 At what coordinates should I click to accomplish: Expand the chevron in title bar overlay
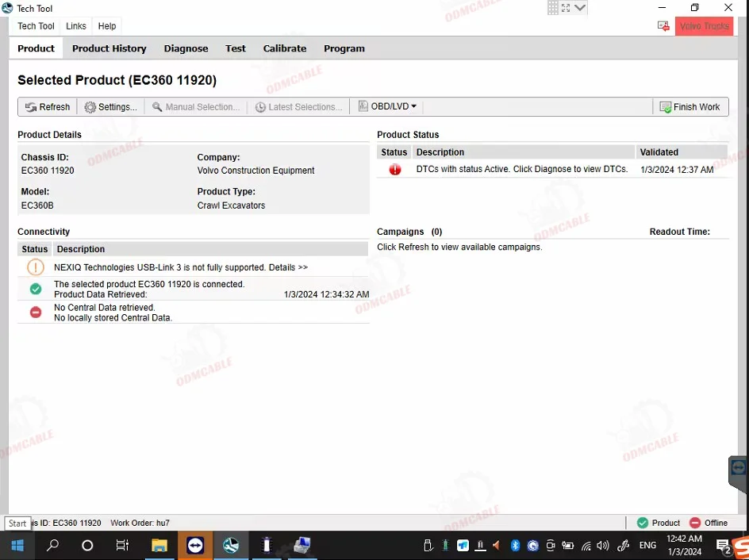pyautogui.click(x=580, y=8)
